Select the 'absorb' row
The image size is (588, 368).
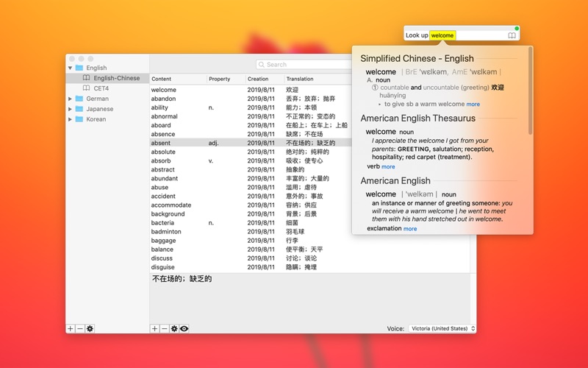click(251, 160)
